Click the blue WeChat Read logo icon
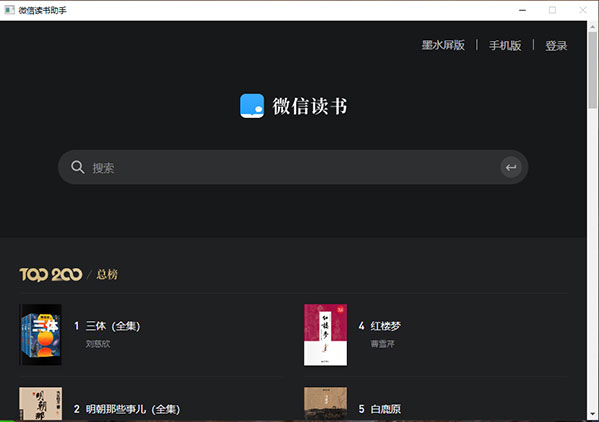The width and height of the screenshot is (599, 422). pyautogui.click(x=252, y=106)
